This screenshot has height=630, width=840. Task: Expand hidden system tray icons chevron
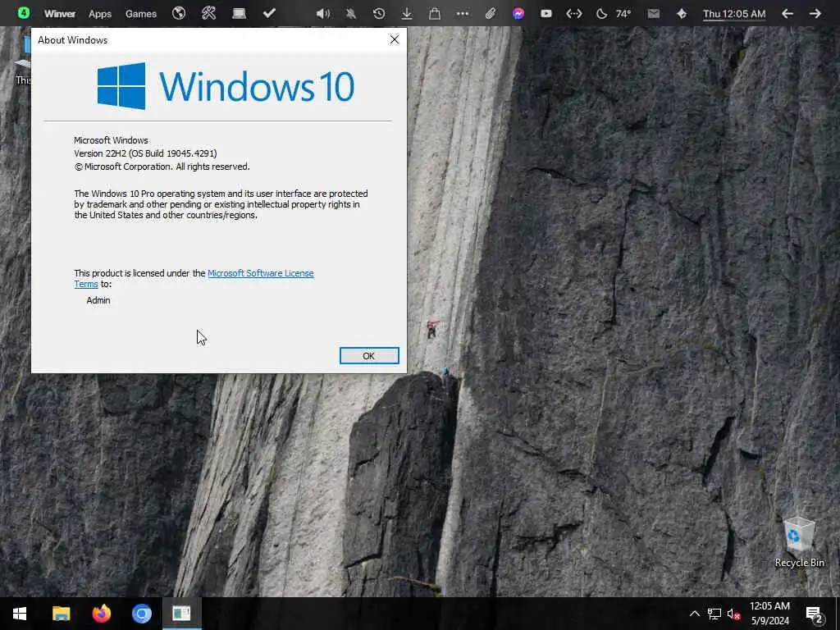694,614
